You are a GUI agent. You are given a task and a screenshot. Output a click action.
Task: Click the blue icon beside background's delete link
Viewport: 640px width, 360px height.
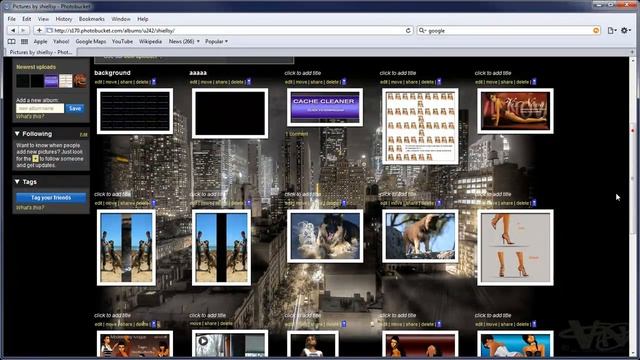pyautogui.click(x=154, y=82)
